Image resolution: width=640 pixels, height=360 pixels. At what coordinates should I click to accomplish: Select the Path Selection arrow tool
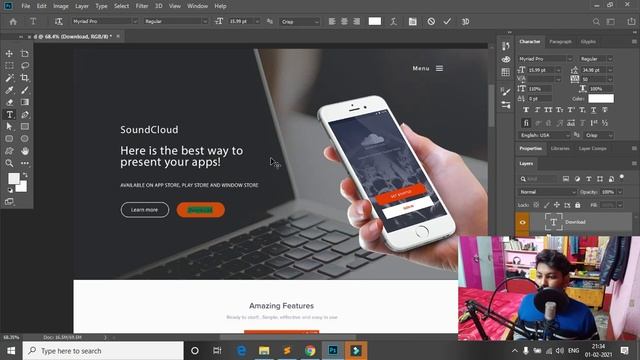click(x=9, y=127)
